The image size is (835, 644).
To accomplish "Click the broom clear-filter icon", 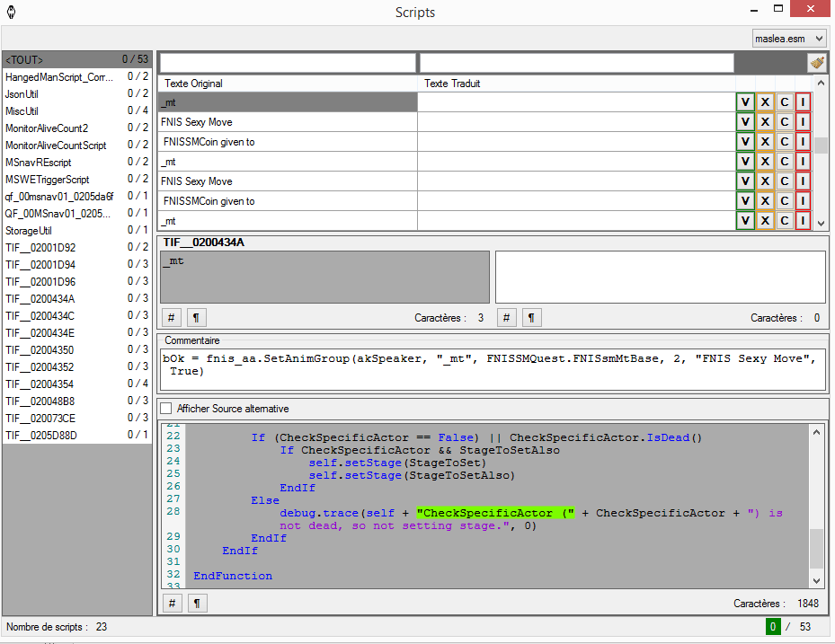I will click(817, 62).
